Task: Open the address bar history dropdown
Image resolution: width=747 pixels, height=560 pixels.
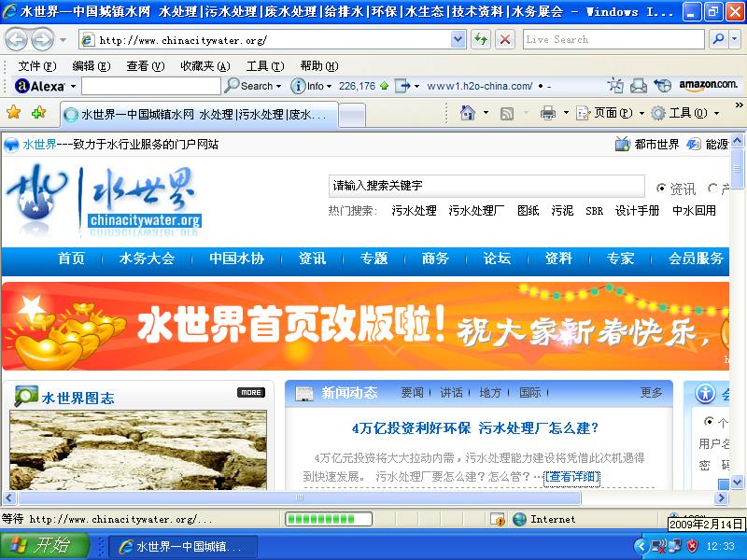Action: (x=458, y=39)
